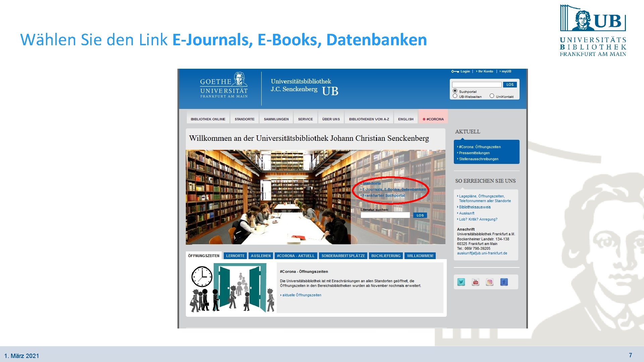Open Lagepläne, Öffnungszeiten, Telefonnummern link
The height and width of the screenshot is (362, 644).
pyautogui.click(x=484, y=198)
